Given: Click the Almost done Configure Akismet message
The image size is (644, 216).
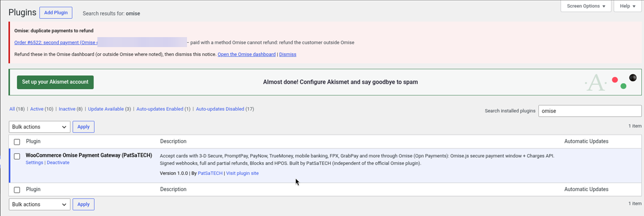Looking at the screenshot, I should (340, 82).
